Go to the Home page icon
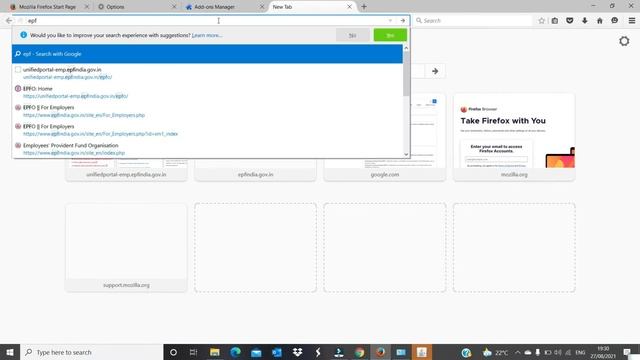The image size is (640, 360). point(600,20)
